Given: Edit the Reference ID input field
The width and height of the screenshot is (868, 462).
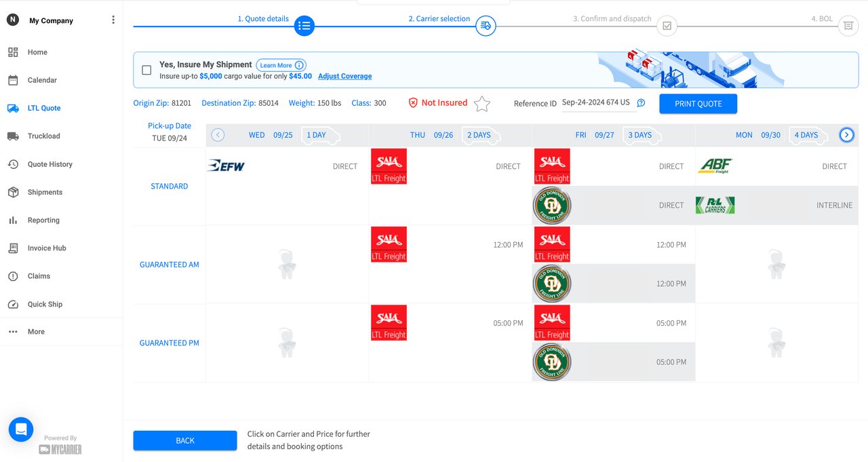Looking at the screenshot, I should [598, 103].
